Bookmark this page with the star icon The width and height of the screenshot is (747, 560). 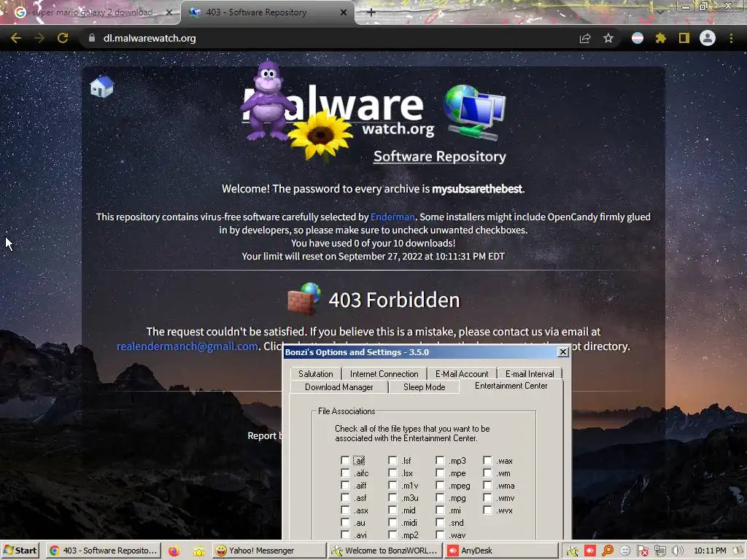pyautogui.click(x=608, y=38)
